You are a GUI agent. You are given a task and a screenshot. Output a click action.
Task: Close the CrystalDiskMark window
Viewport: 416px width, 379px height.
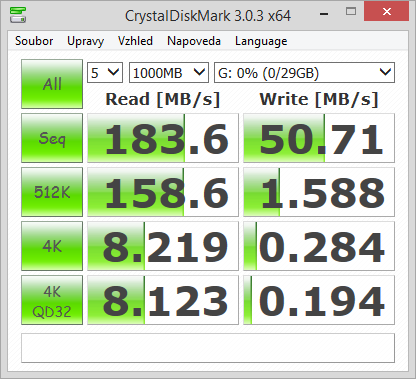click(x=387, y=12)
